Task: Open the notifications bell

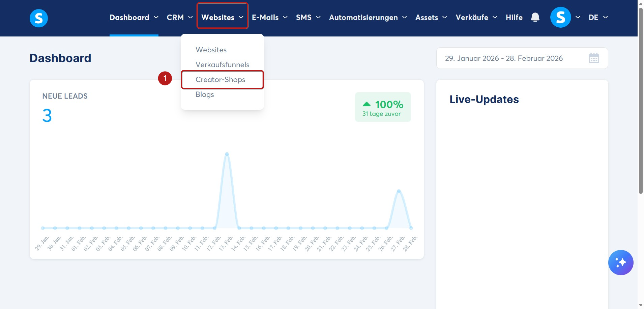Action: [x=535, y=17]
